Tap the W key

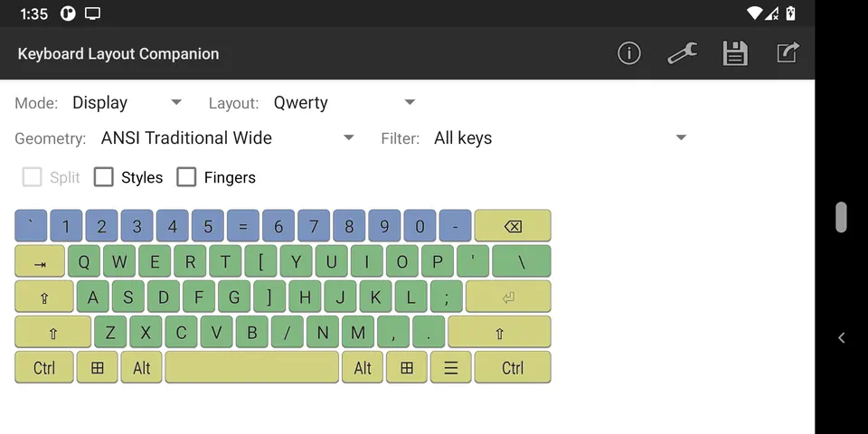[x=119, y=261]
